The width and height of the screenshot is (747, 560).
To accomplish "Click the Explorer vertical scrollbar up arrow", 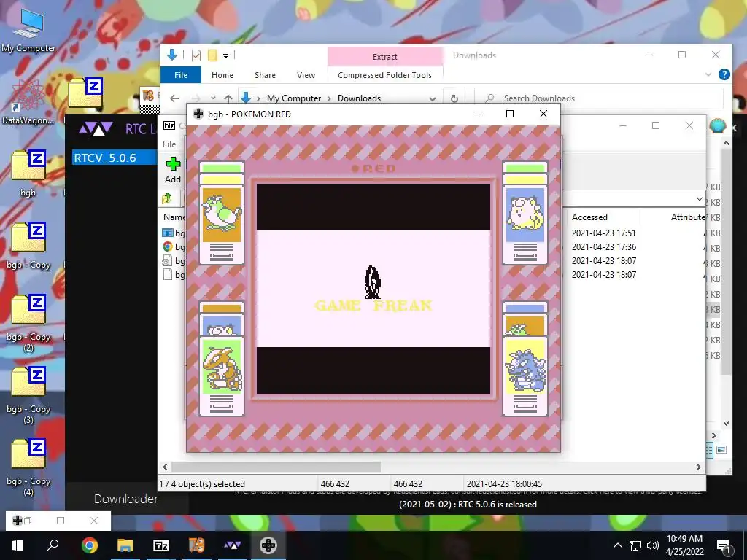I will click(x=726, y=143).
